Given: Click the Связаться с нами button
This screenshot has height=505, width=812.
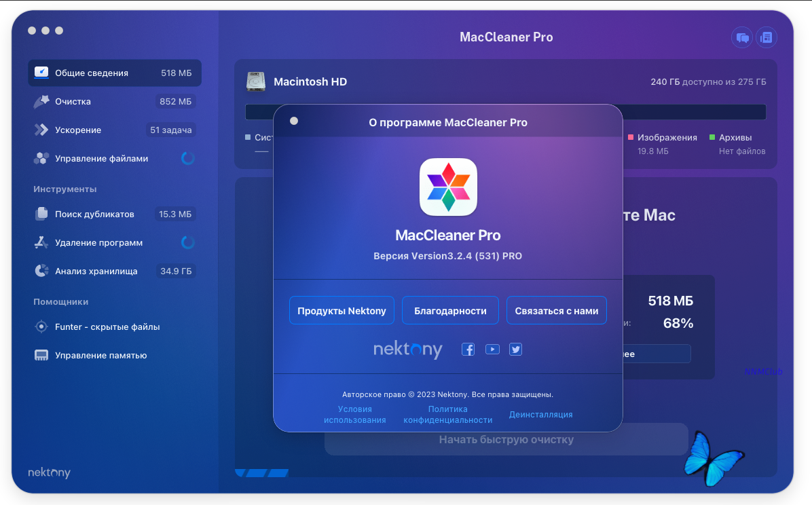Looking at the screenshot, I should click(x=557, y=311).
